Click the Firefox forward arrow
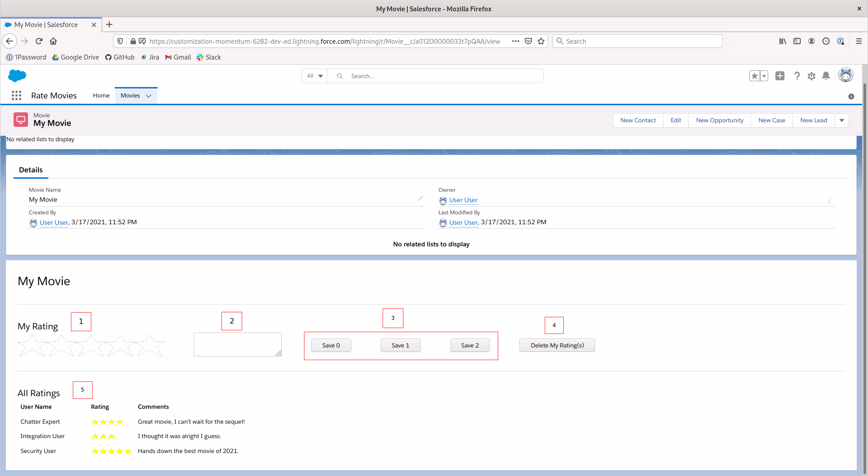This screenshot has height=476, width=868. tap(24, 41)
